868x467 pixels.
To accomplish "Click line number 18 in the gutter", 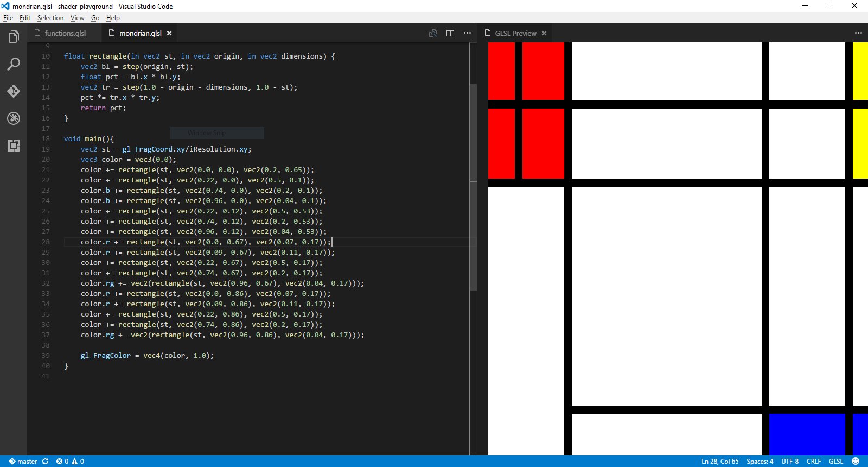I will (46, 139).
